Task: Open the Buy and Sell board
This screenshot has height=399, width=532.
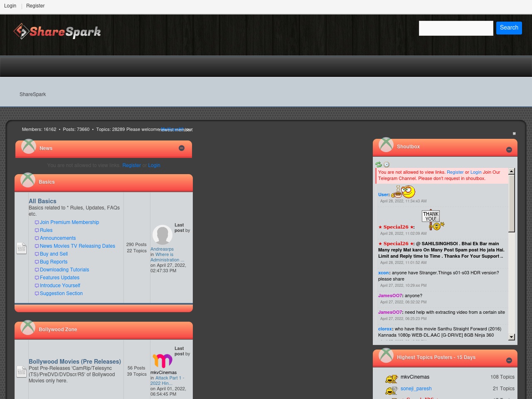Action: point(54,254)
